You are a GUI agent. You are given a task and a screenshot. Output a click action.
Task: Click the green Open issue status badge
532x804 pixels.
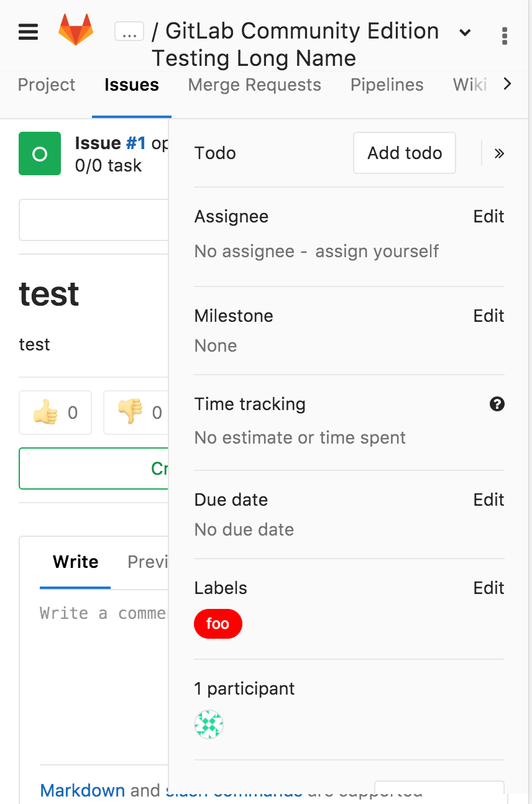click(x=40, y=153)
